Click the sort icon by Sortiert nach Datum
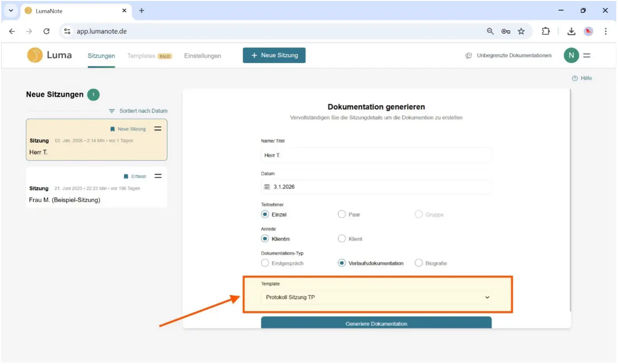Image resolution: width=618 pixels, height=364 pixels. 112,111
